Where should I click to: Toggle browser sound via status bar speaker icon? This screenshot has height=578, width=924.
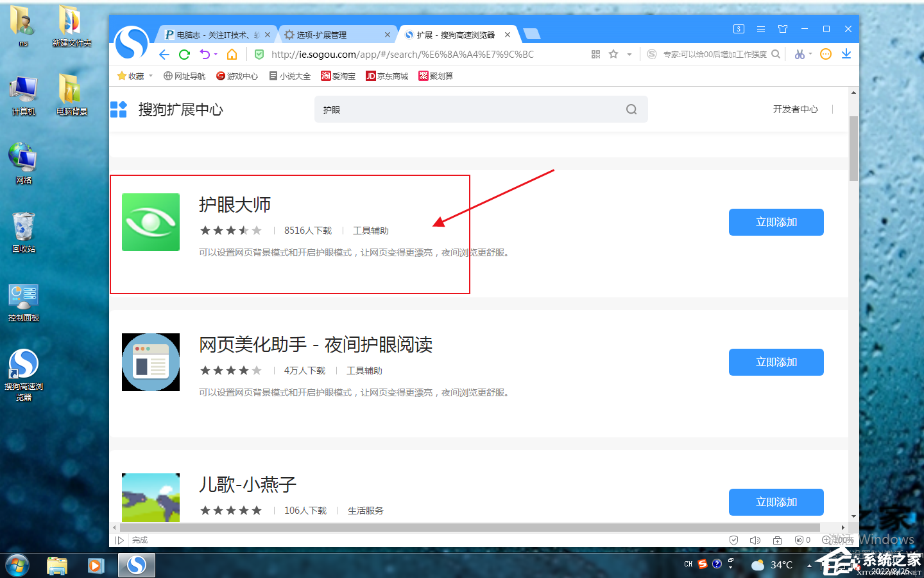coord(755,540)
